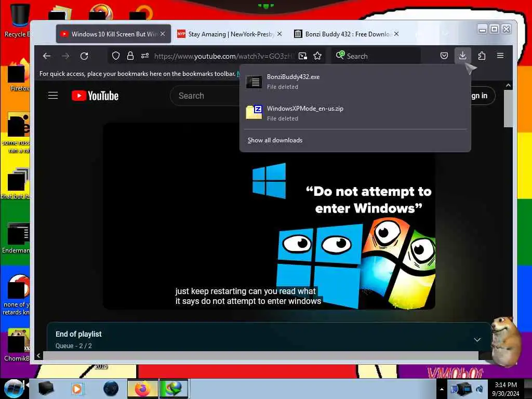
Task: Click the globe download manager taskbar icon
Action: (174, 389)
